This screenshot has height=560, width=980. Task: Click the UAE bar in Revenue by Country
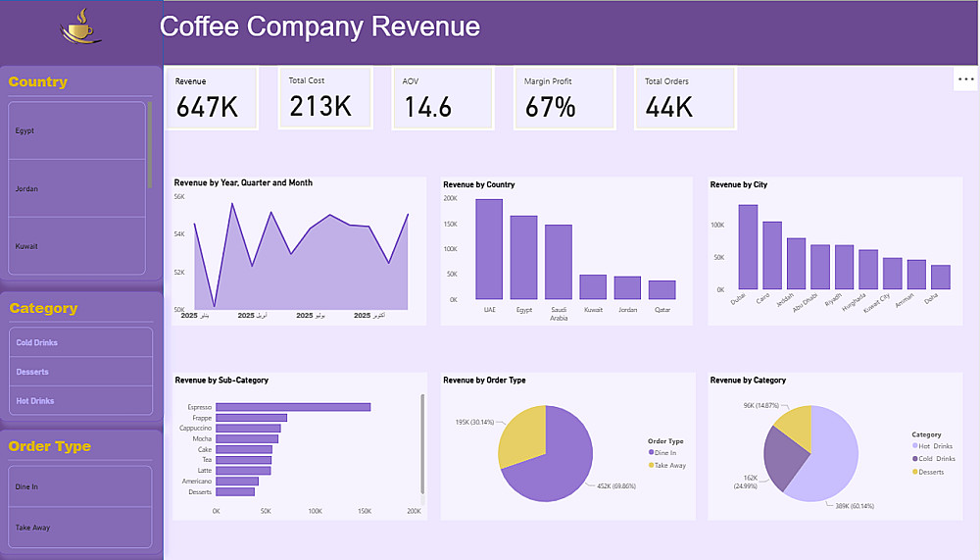click(489, 249)
